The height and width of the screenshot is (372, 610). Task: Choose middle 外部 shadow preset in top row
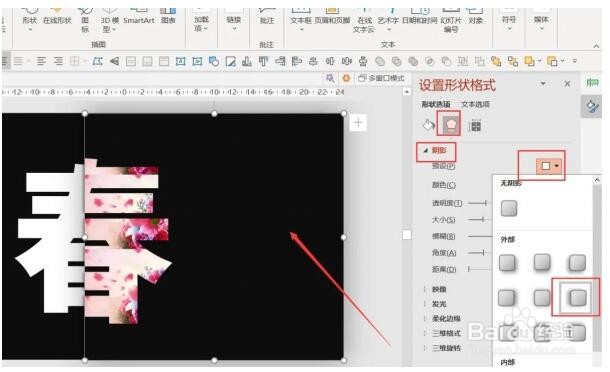542,262
